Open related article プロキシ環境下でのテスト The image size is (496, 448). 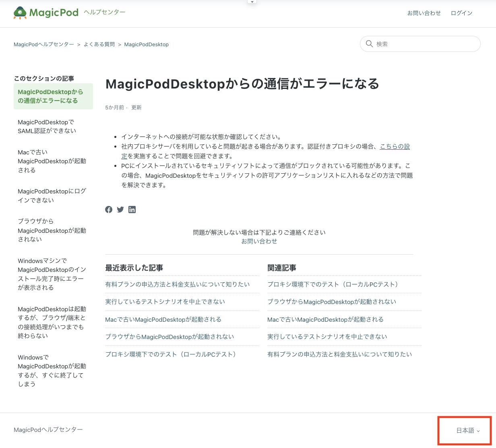[x=333, y=284]
